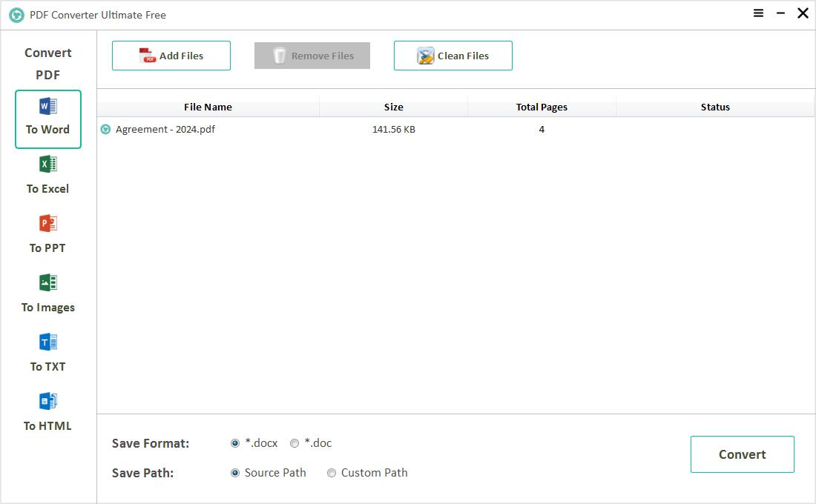Click the Convert PDF section header
The width and height of the screenshot is (816, 504).
tap(47, 64)
